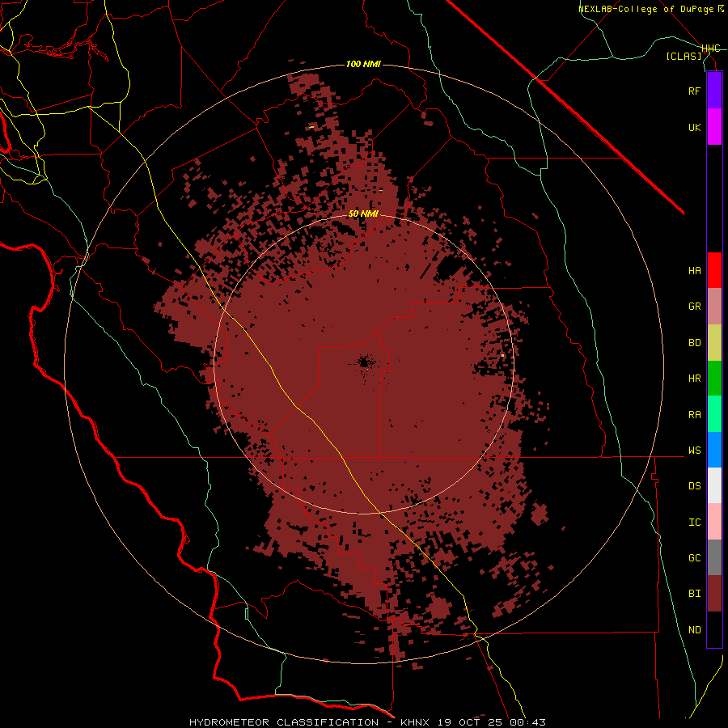728x728 pixels.
Task: Click the WS blue legend swatch
Action: click(x=714, y=450)
